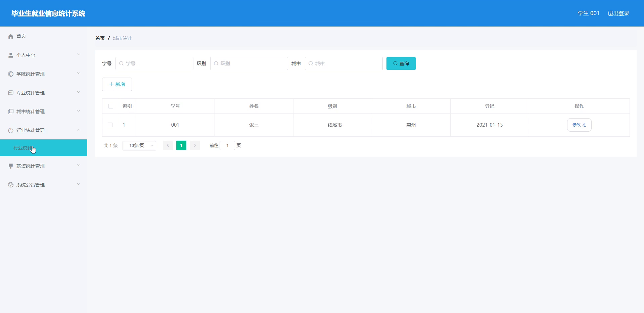Image resolution: width=644 pixels, height=313 pixels.
Task: Expand 系统公告管理 with its chevron
Action: (79, 184)
